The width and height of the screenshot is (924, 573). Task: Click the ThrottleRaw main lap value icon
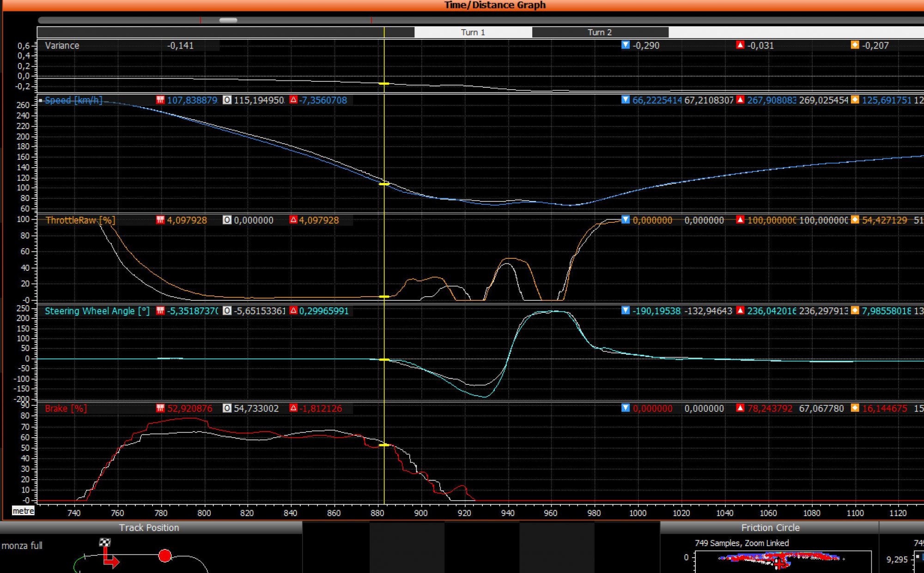[x=160, y=220]
